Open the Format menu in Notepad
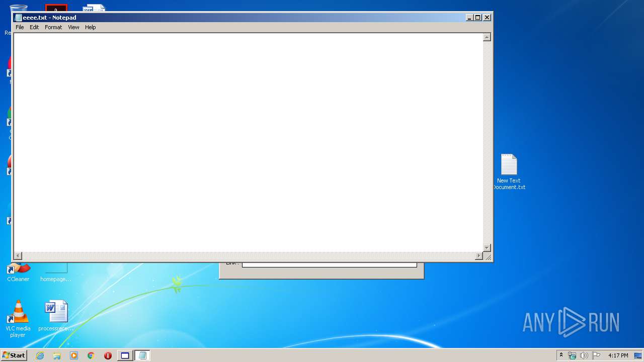This screenshot has height=362, width=644. click(53, 27)
